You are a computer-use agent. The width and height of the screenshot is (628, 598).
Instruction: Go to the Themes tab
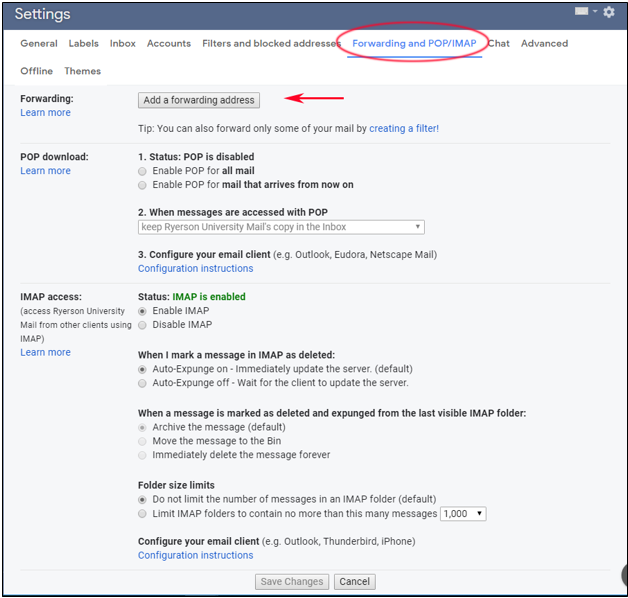coord(82,72)
